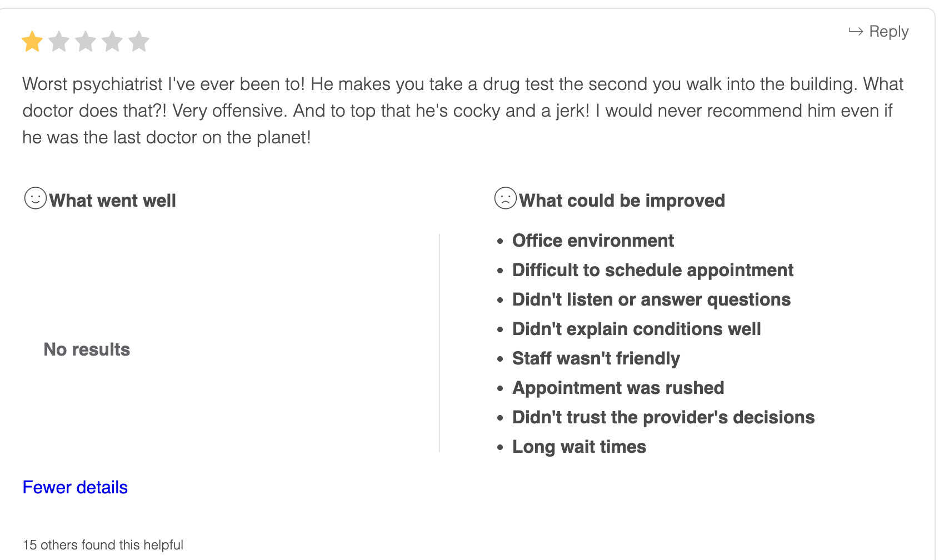The width and height of the screenshot is (949, 560).
Task: Click the second gray star
Action: coord(59,42)
